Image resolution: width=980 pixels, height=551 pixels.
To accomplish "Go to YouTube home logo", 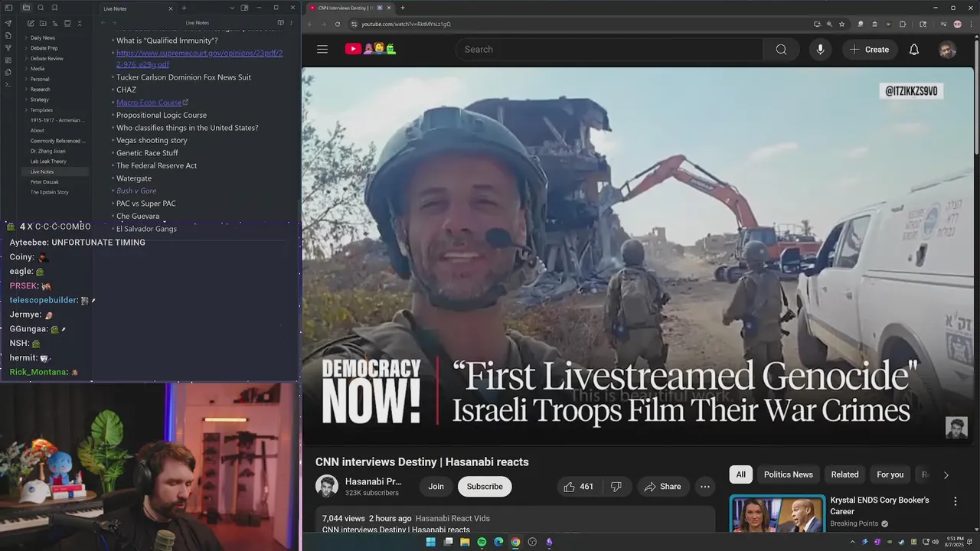I will tap(371, 49).
